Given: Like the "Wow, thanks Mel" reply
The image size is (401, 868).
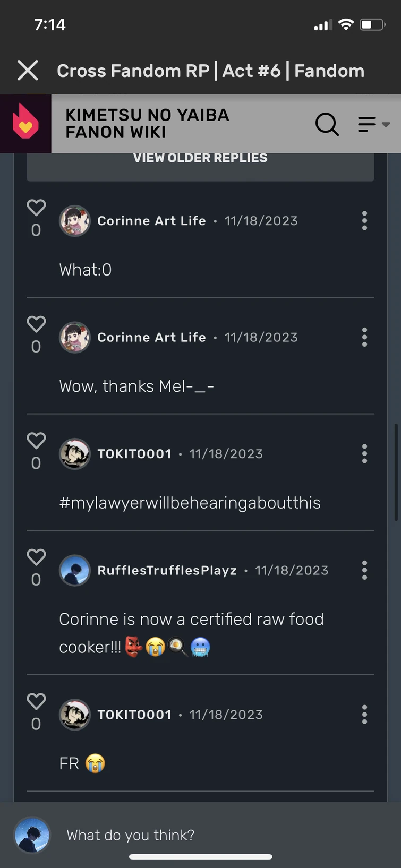Looking at the screenshot, I should [x=36, y=324].
